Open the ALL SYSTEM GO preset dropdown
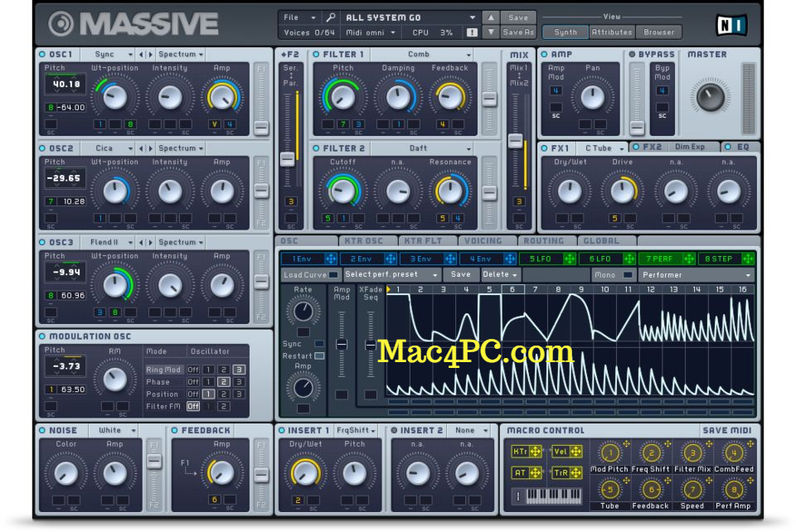The width and height of the screenshot is (796, 532). pos(410,17)
